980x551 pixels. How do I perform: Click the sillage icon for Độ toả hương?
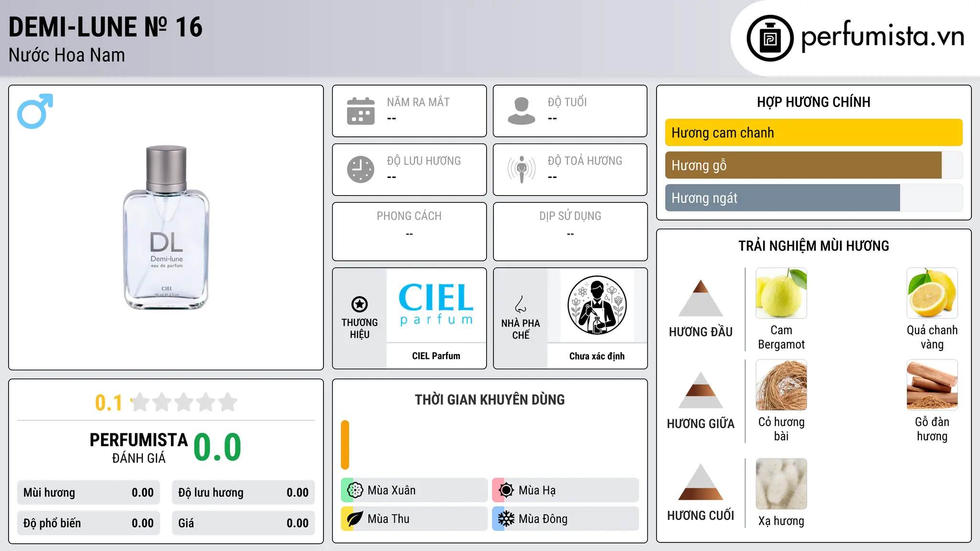click(522, 169)
